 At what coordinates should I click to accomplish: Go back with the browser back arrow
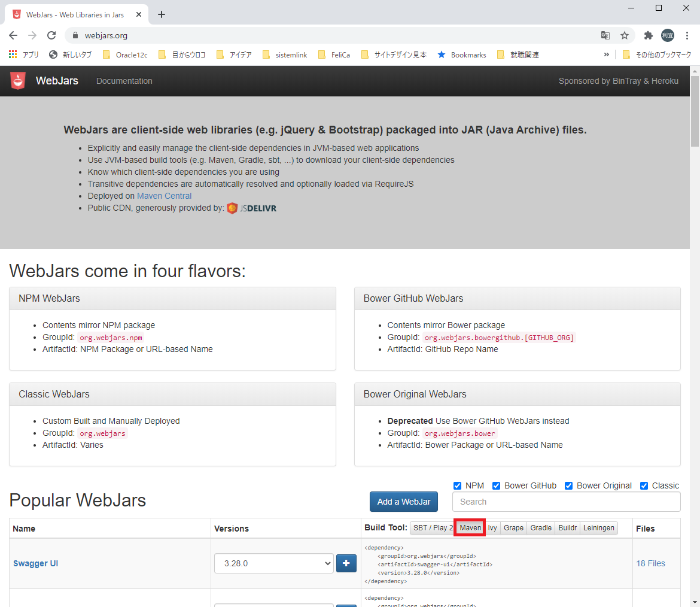pos(13,35)
